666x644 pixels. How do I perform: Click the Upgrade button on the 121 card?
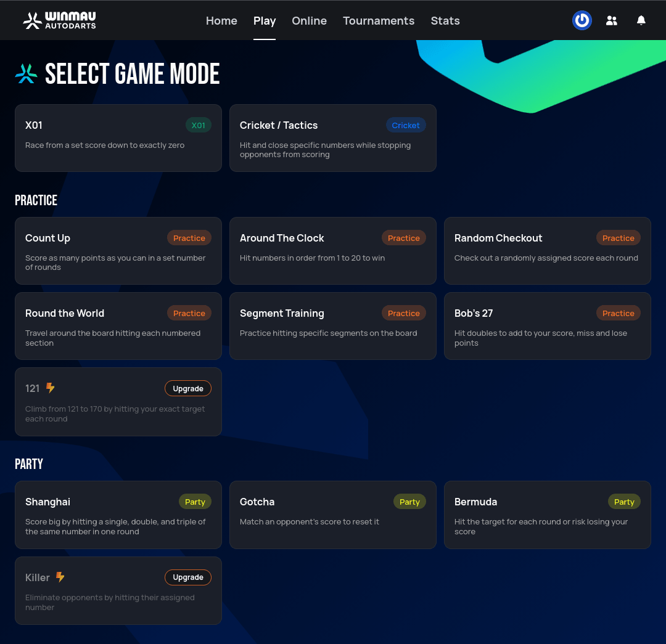[x=187, y=388]
